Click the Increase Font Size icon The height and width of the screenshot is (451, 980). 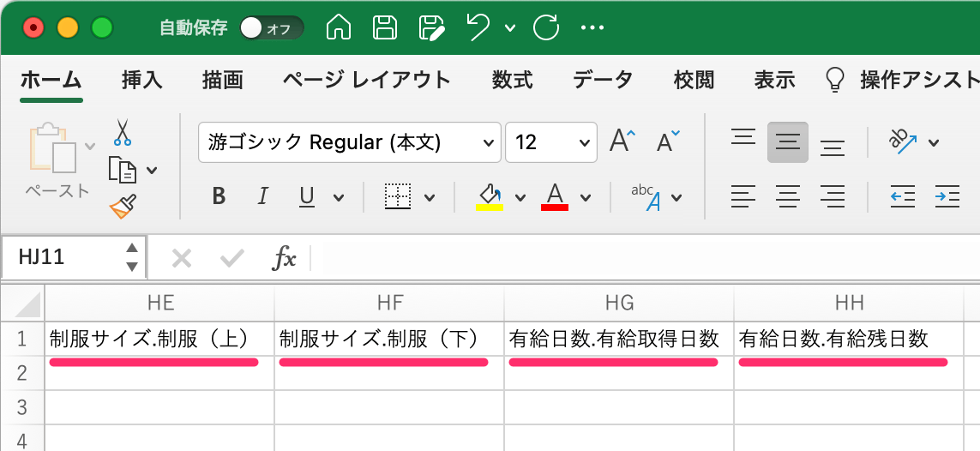tap(622, 142)
